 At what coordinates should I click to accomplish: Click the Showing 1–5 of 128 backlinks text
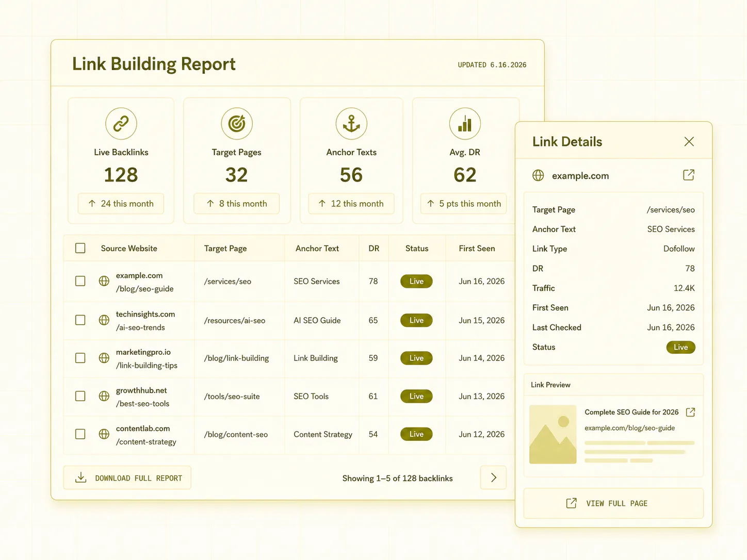pos(397,478)
